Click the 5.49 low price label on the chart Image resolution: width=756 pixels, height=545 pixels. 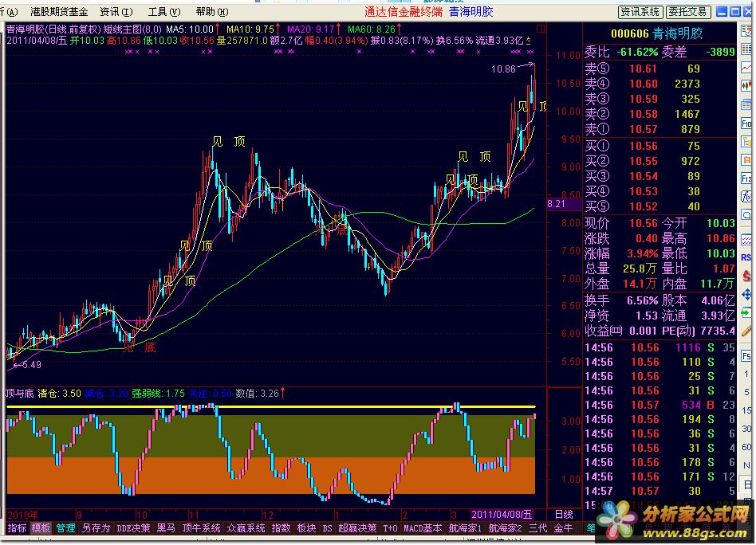pyautogui.click(x=31, y=365)
